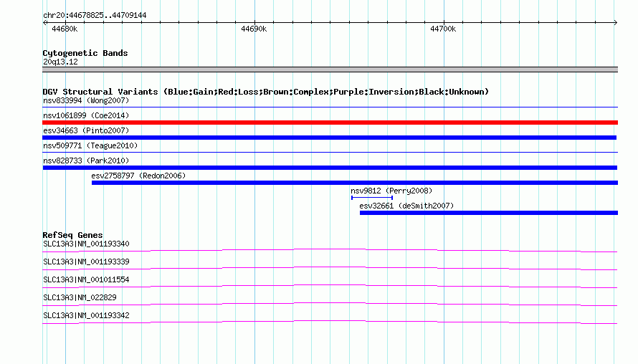Click the 44680k ruler tick label

65,29
